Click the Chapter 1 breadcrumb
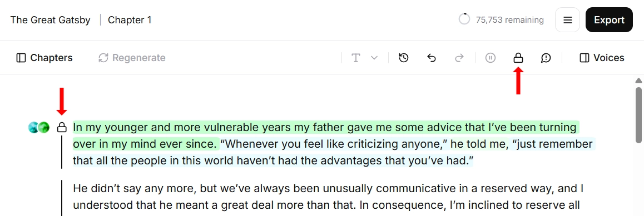 (130, 19)
